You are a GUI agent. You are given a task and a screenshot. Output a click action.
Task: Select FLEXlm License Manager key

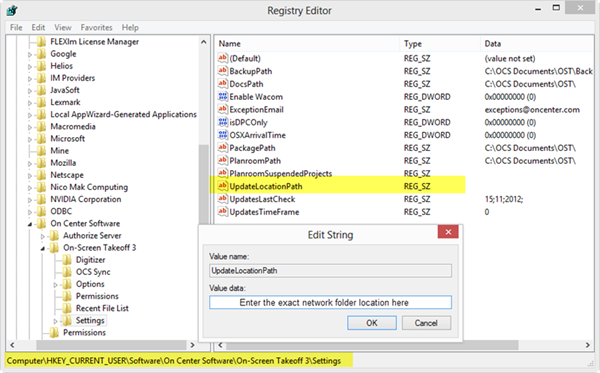click(95, 42)
